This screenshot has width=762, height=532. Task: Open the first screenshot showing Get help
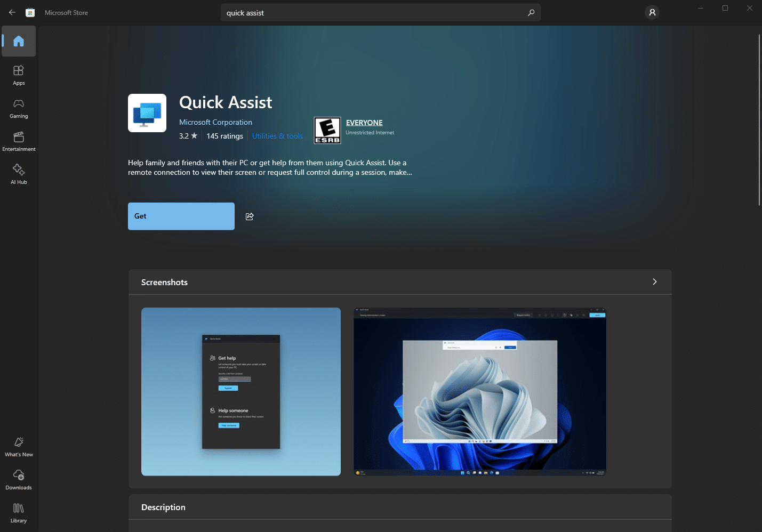[x=241, y=392]
